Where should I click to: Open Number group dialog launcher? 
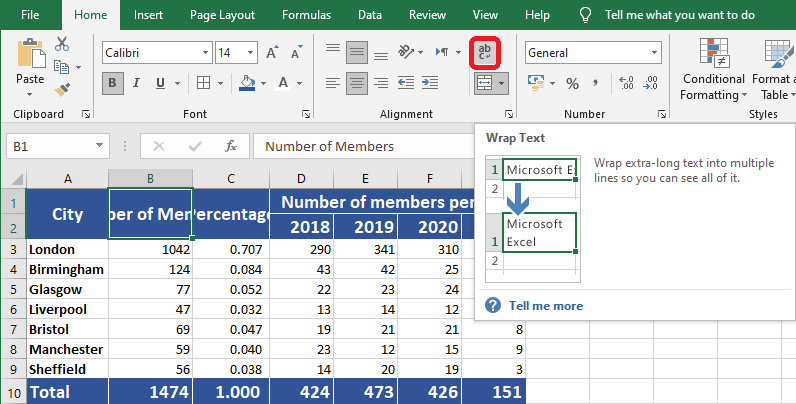tap(662, 114)
